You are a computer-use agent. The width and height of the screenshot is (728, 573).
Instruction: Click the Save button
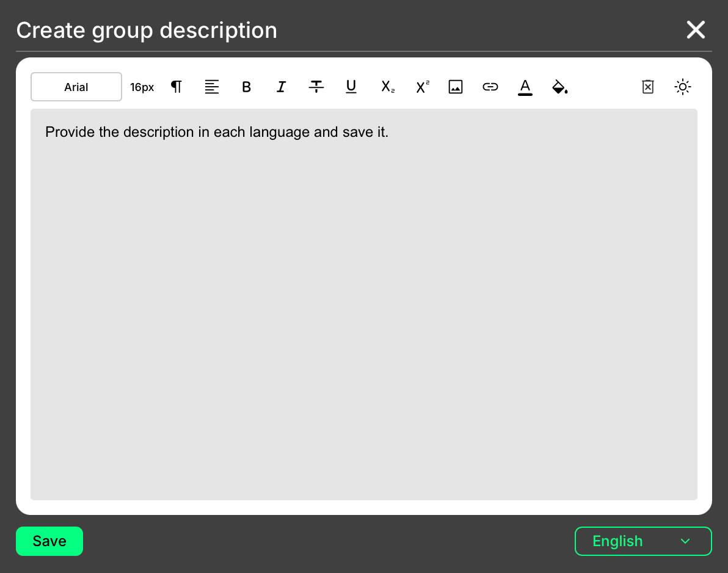49,541
